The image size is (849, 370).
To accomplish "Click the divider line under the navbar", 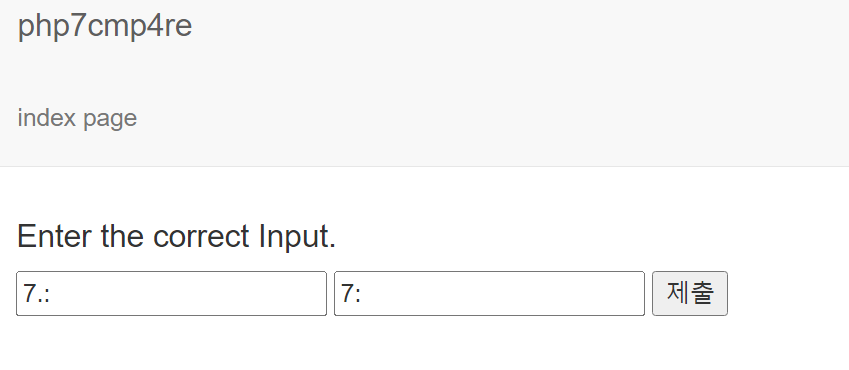I will (424, 166).
